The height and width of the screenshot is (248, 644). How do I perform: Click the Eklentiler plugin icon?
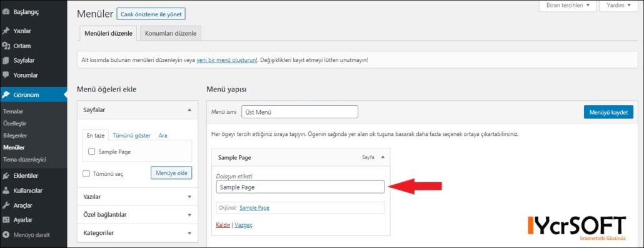pyautogui.click(x=6, y=175)
